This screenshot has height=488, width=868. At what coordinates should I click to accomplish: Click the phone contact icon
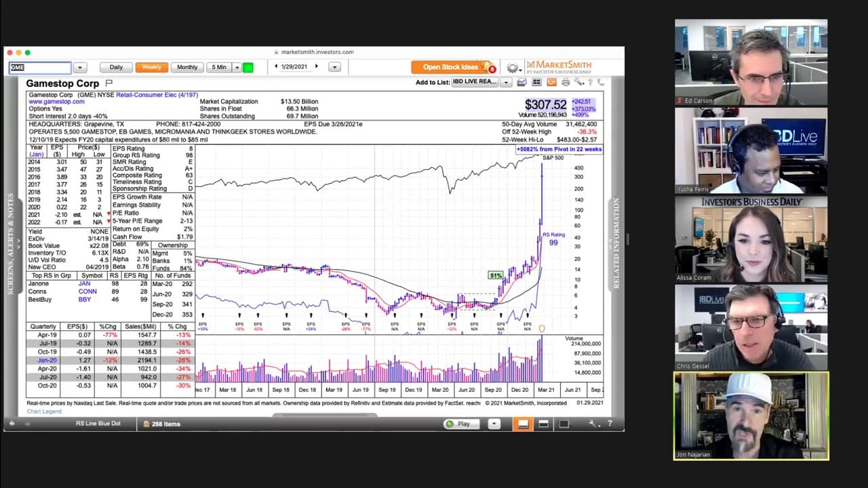click(600, 82)
